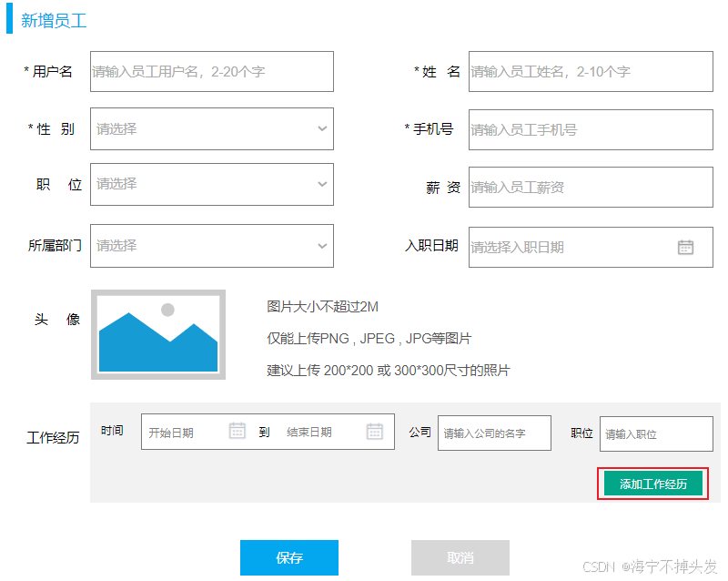
Task: Click the 新增员工 heading
Action: 54,21
